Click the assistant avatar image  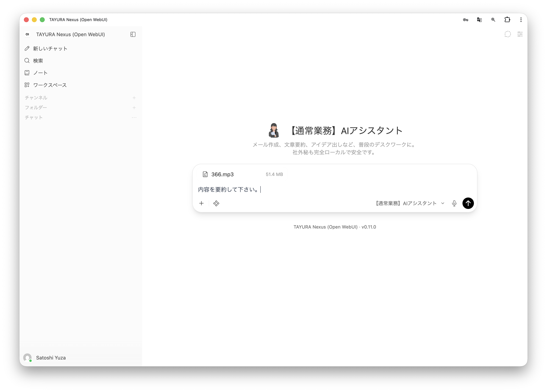tap(273, 130)
